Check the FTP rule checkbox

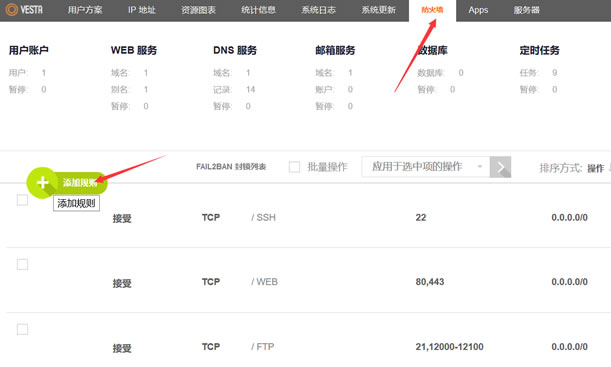click(22, 329)
